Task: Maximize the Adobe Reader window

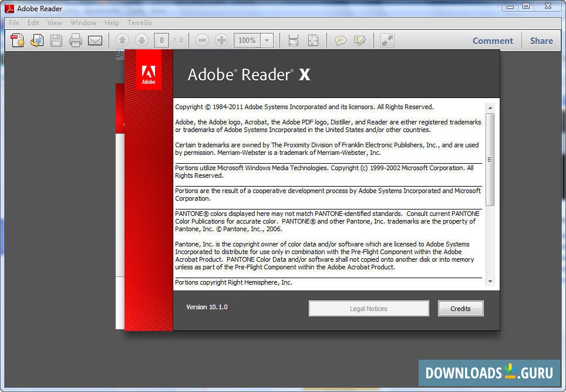Action: pyautogui.click(x=526, y=6)
